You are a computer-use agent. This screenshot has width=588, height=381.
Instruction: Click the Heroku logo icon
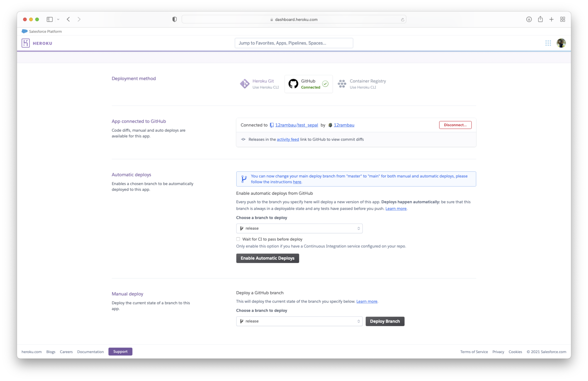coord(26,43)
